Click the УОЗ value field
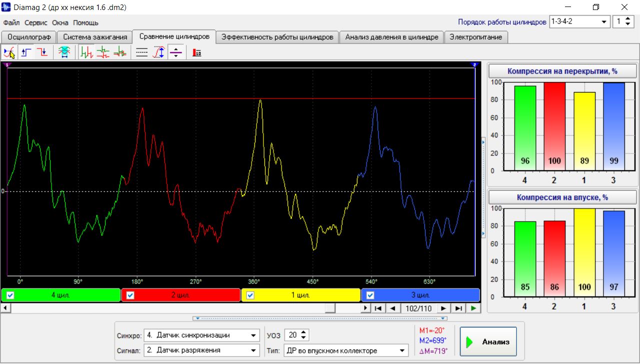This screenshot has height=364, width=640. click(292, 335)
